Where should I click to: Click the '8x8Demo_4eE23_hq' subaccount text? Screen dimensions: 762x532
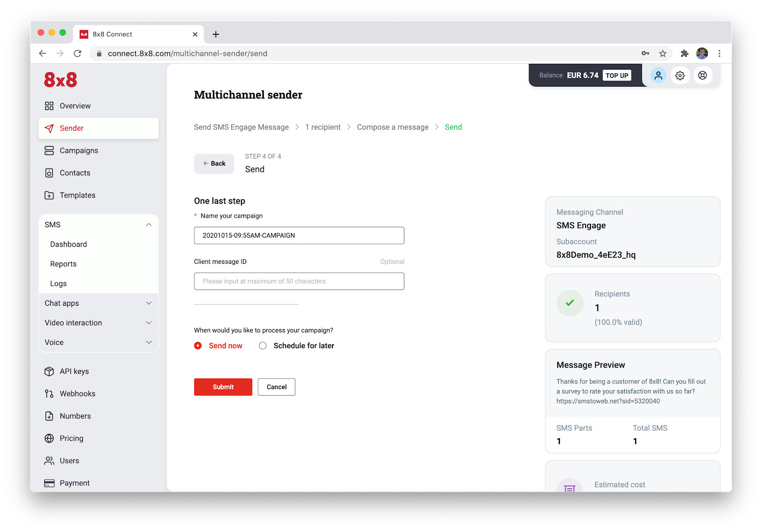pos(596,255)
